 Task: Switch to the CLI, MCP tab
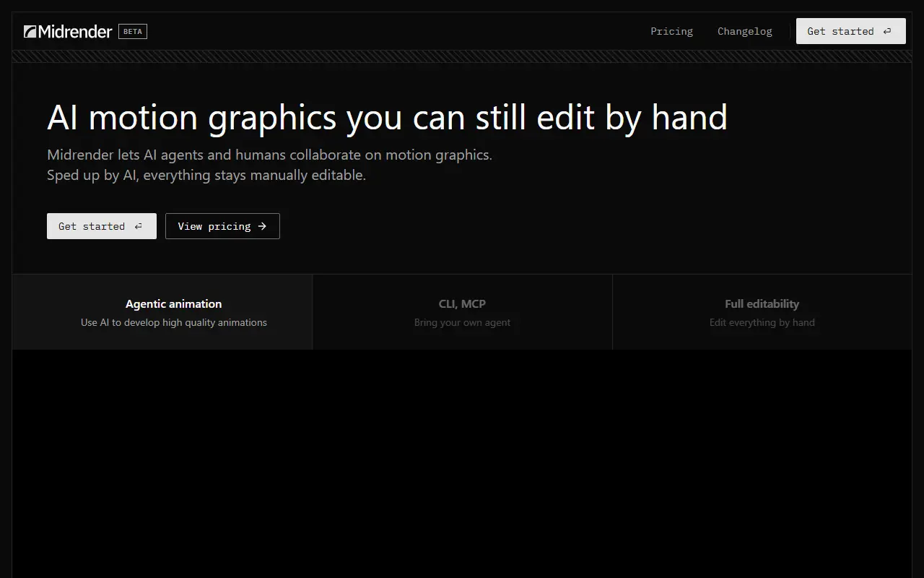(462, 312)
